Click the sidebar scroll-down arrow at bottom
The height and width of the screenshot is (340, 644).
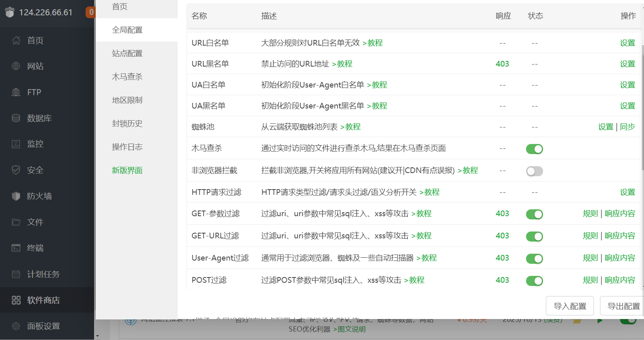tap(97, 336)
